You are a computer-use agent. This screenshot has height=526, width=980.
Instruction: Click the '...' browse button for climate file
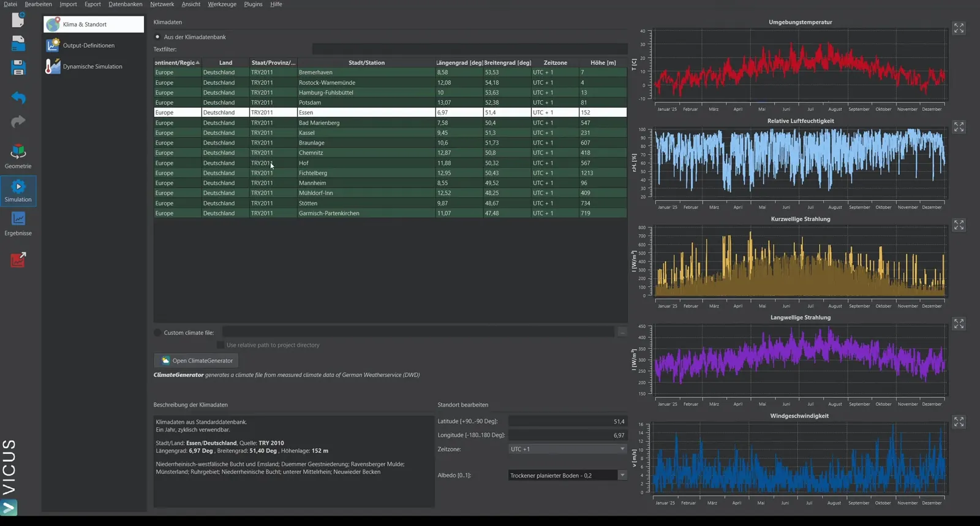[622, 333]
